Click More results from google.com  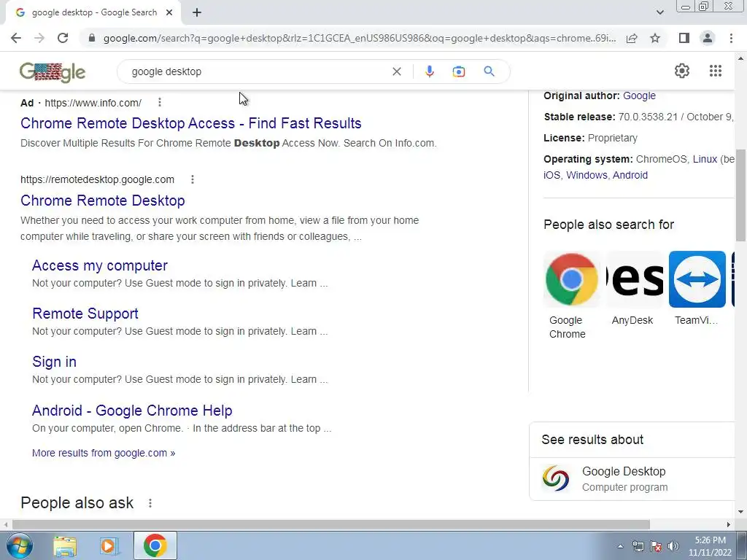[x=104, y=453]
